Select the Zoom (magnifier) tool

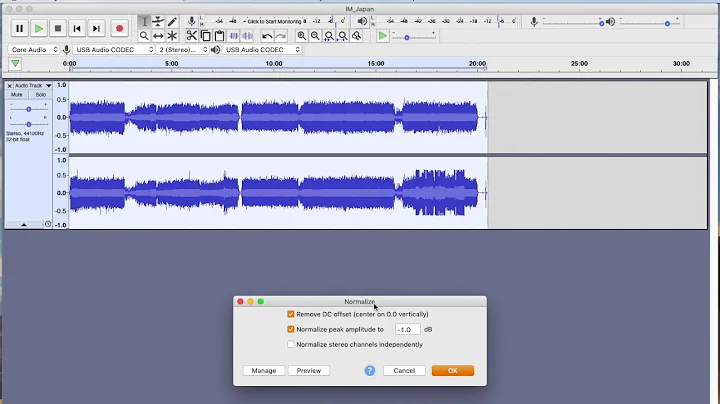144,36
